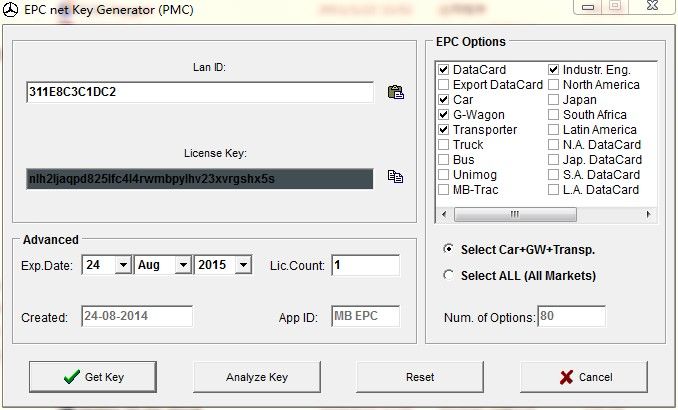Click the paste icon beside Lan ID field
This screenshot has height=410, width=678.
[x=396, y=92]
